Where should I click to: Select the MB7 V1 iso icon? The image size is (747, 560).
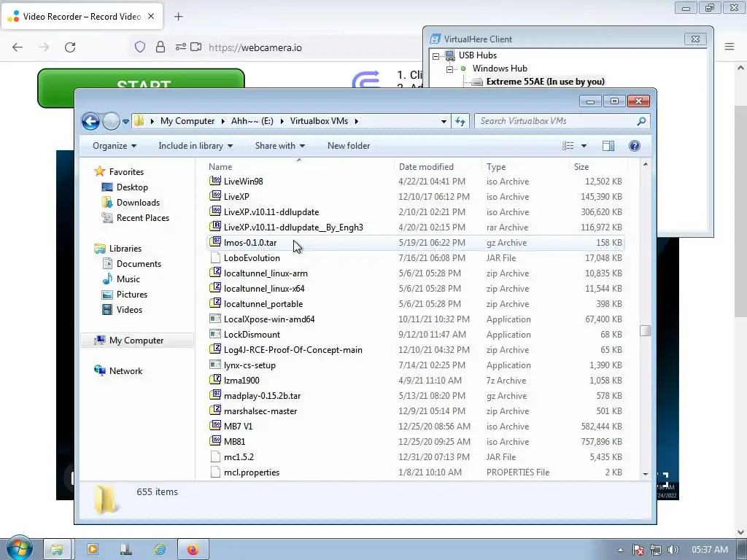(x=215, y=426)
